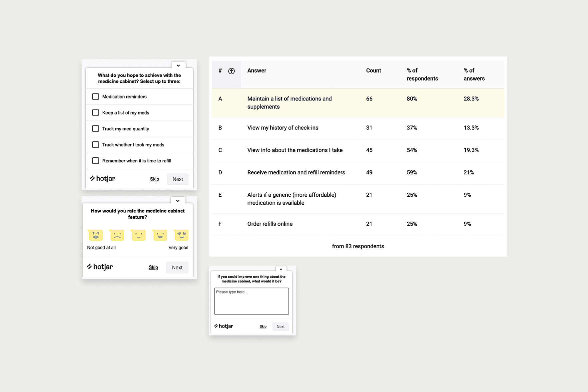Click count value 31
This screenshot has height=392, width=588.
pyautogui.click(x=369, y=128)
